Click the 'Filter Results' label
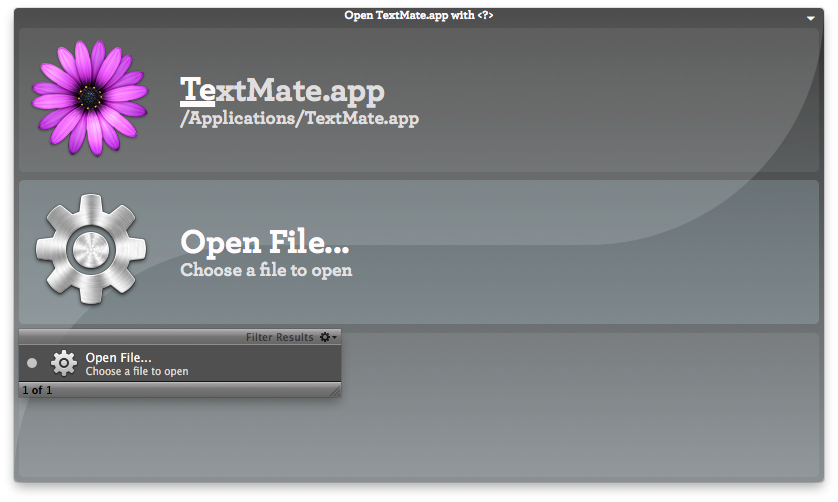 point(280,337)
